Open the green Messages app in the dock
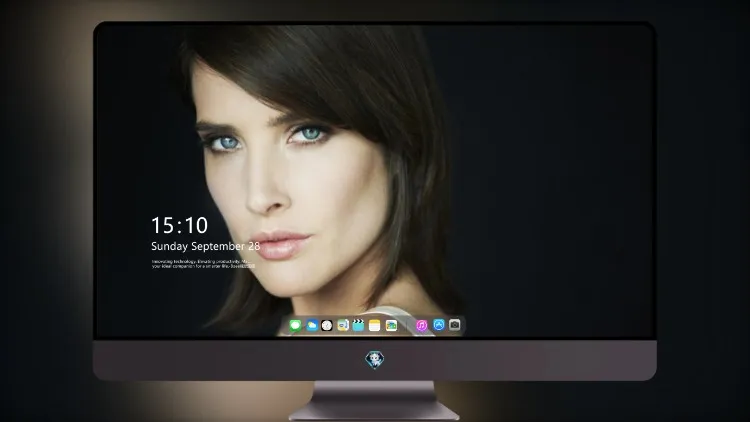The image size is (750, 422). [x=296, y=326]
